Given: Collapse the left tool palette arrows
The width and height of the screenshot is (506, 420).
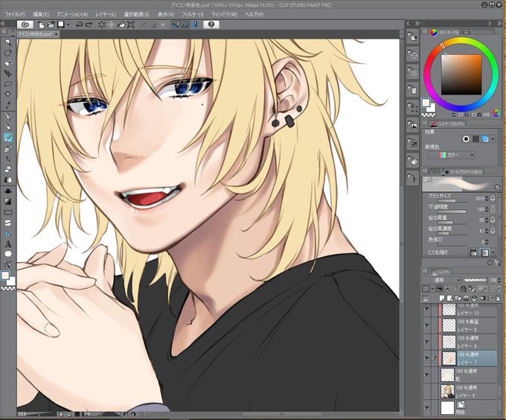Looking at the screenshot, I should point(2,24).
